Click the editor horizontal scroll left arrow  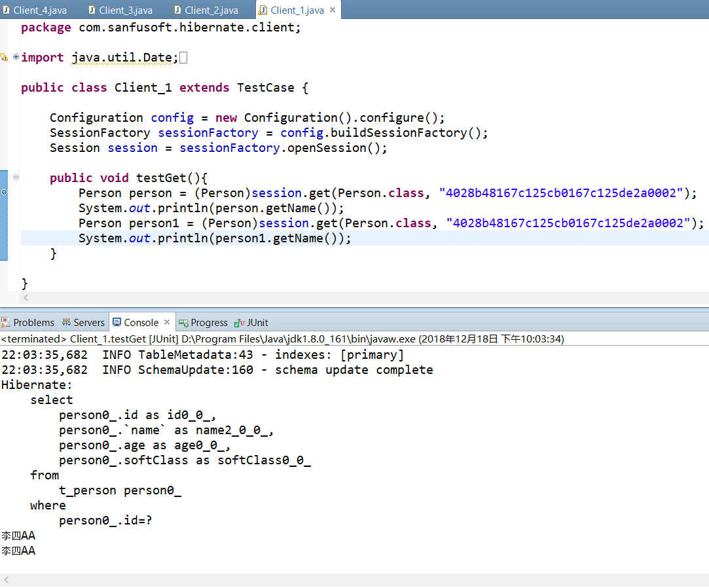pos(26,297)
